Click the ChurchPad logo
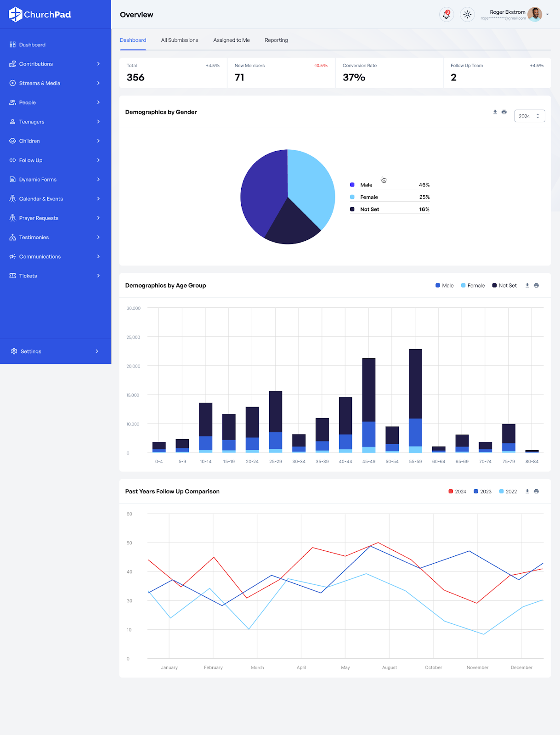Screen dimensions: 560x735 40,15
